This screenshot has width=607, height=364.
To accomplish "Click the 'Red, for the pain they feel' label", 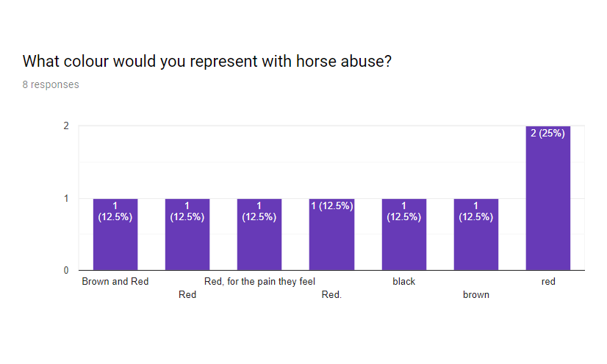I will point(259,281).
